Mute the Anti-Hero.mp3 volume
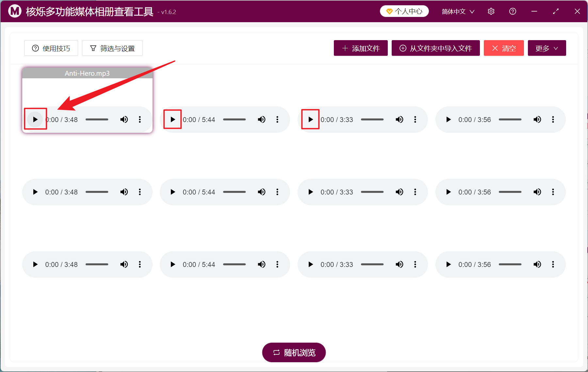This screenshot has width=588, height=372. coord(124,119)
